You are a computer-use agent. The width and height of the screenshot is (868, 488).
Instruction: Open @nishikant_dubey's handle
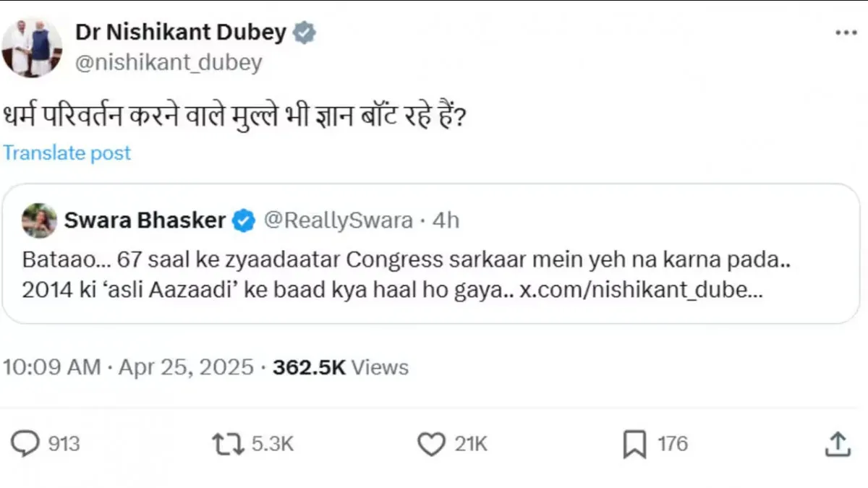pyautogui.click(x=169, y=62)
